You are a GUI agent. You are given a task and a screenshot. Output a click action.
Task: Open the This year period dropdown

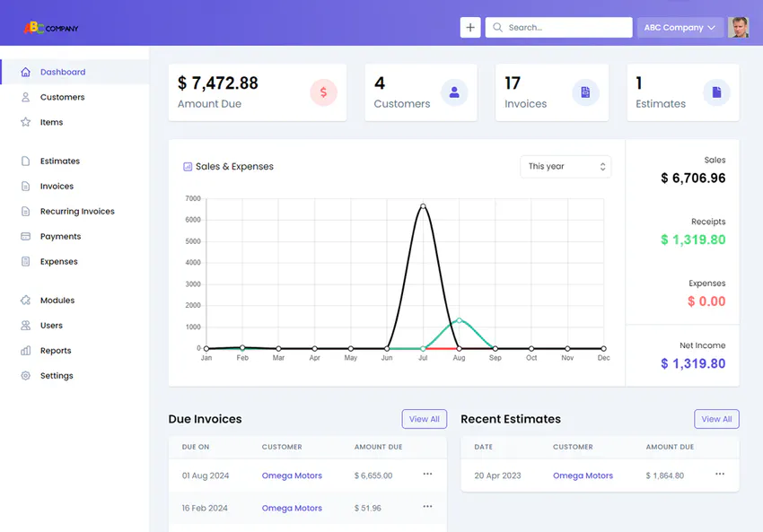[566, 167]
